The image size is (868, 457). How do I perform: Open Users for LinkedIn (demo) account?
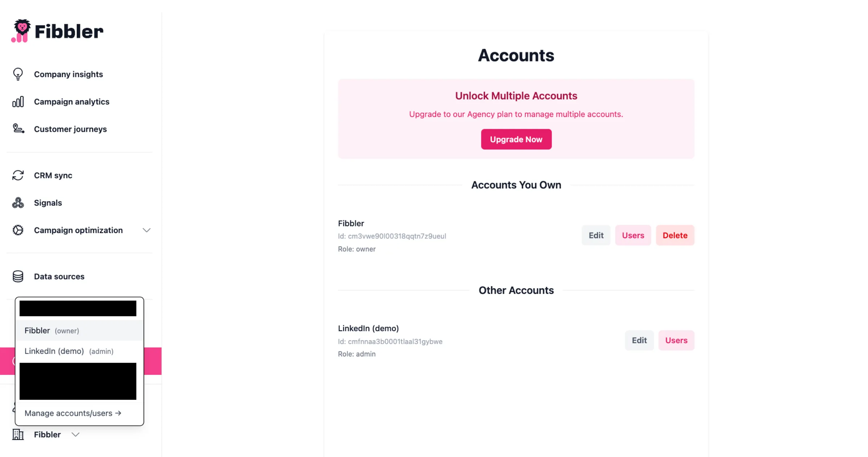pos(676,340)
